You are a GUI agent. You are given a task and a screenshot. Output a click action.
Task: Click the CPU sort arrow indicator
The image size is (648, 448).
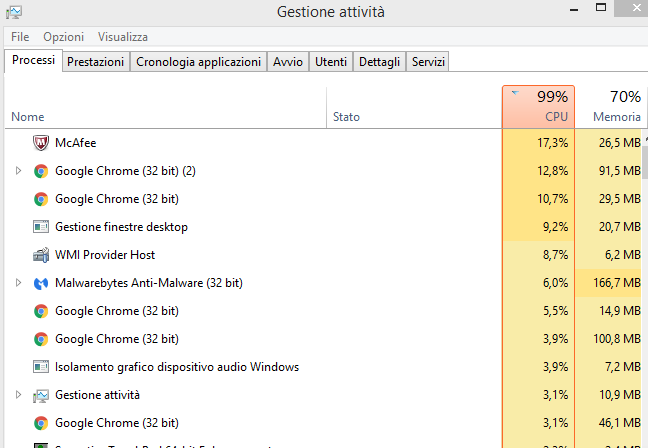point(515,93)
